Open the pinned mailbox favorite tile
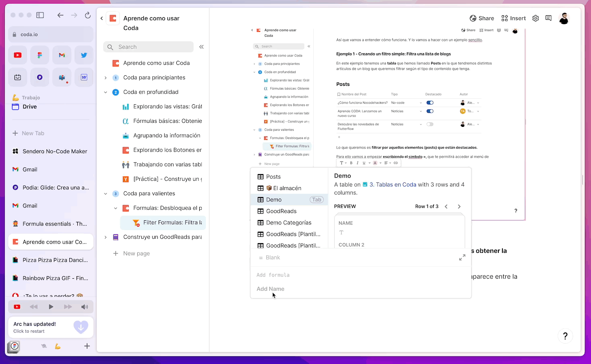591x364 pixels. (x=62, y=77)
